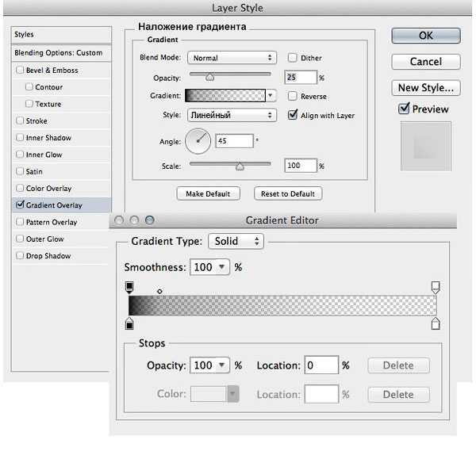Open the Gradient Type Solid dropdown

click(236, 241)
